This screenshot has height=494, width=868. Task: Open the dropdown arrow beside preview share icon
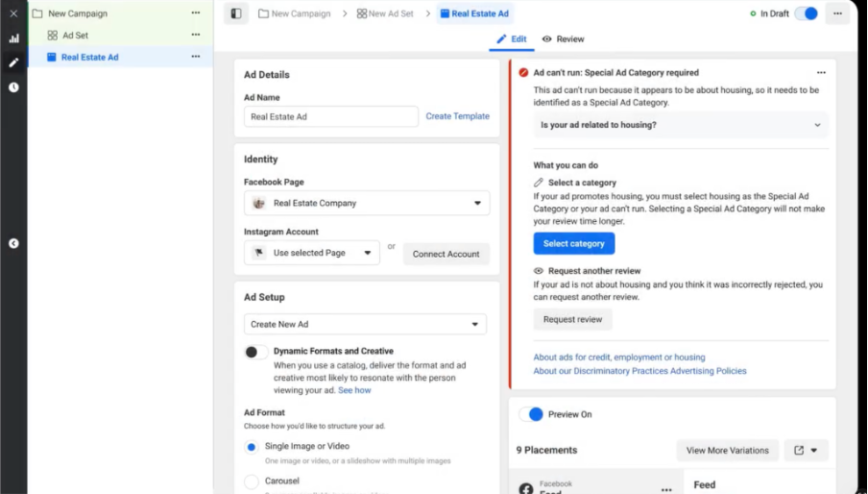(x=814, y=450)
